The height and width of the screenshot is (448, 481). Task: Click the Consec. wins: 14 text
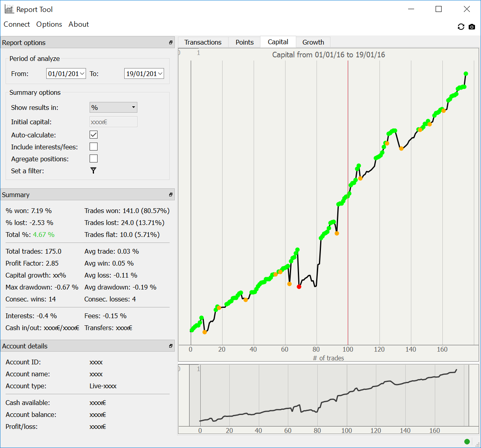pyautogui.click(x=31, y=299)
